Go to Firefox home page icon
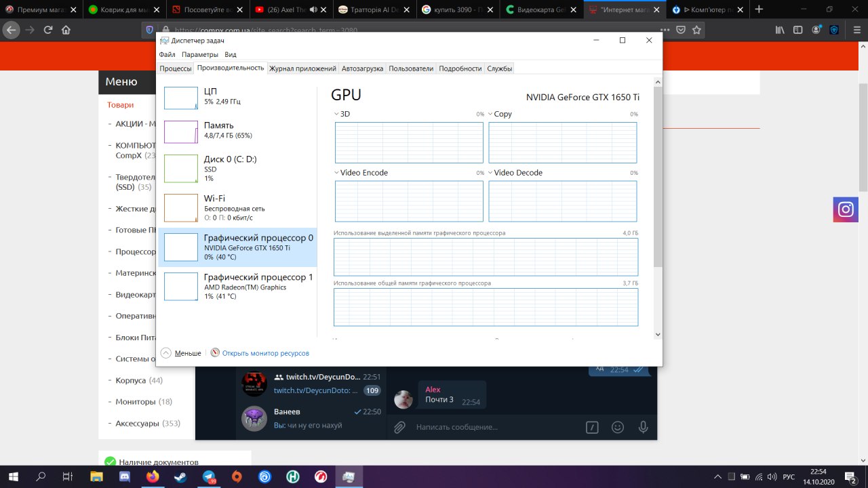The height and width of the screenshot is (488, 868). click(66, 30)
